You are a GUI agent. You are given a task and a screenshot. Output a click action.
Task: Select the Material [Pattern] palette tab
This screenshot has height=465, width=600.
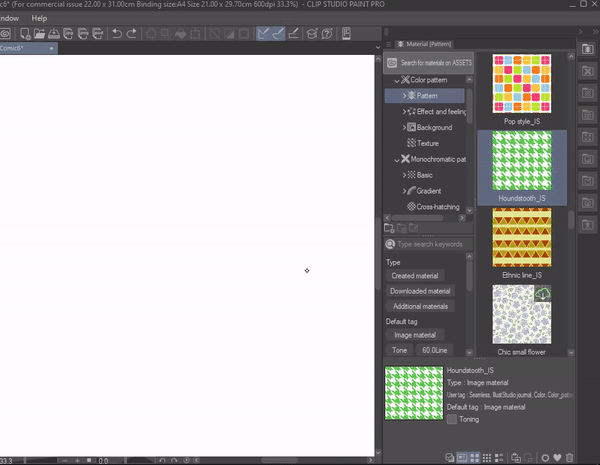pyautogui.click(x=425, y=44)
